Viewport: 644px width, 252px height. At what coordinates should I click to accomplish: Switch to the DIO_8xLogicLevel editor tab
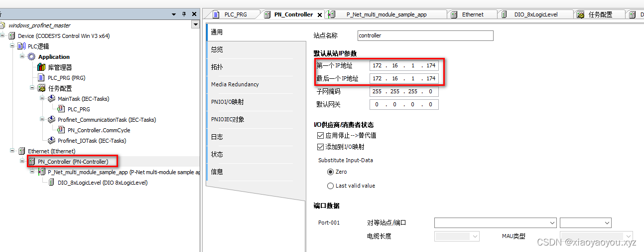click(535, 14)
